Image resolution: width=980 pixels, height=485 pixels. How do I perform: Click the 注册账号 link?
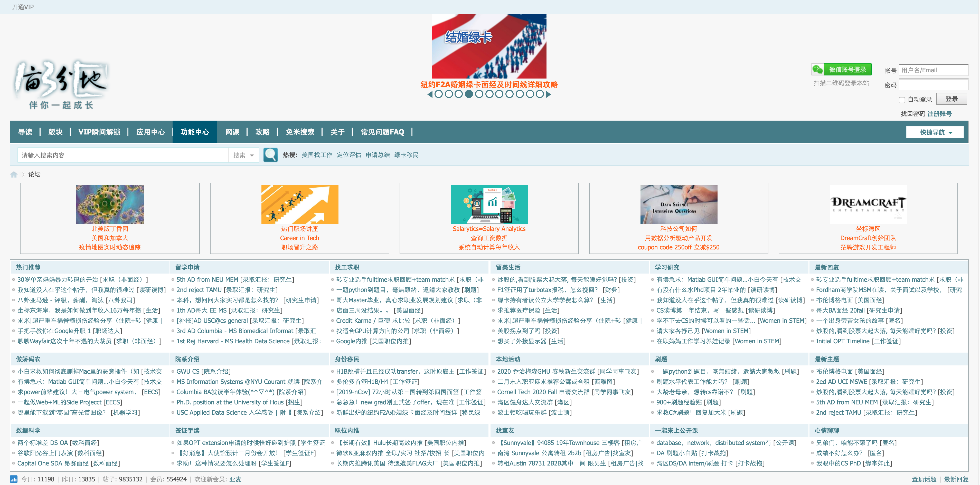(939, 114)
